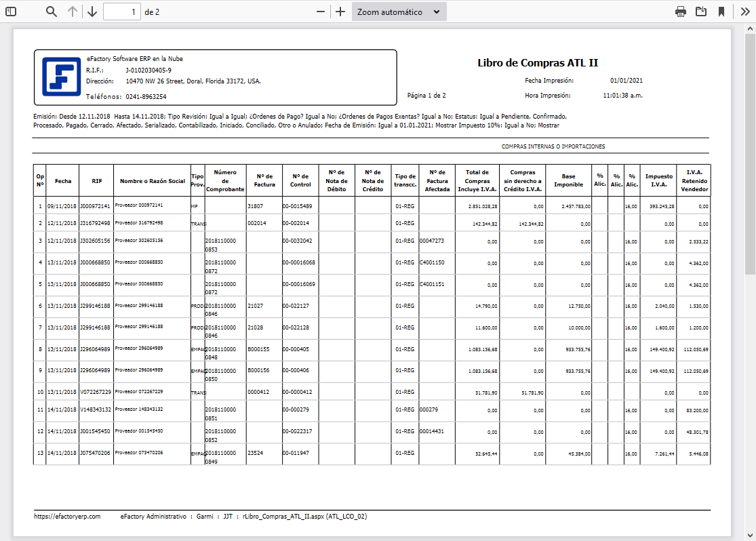Click the Libro de Compras ATL II title
This screenshot has width=756, height=541.
(538, 63)
